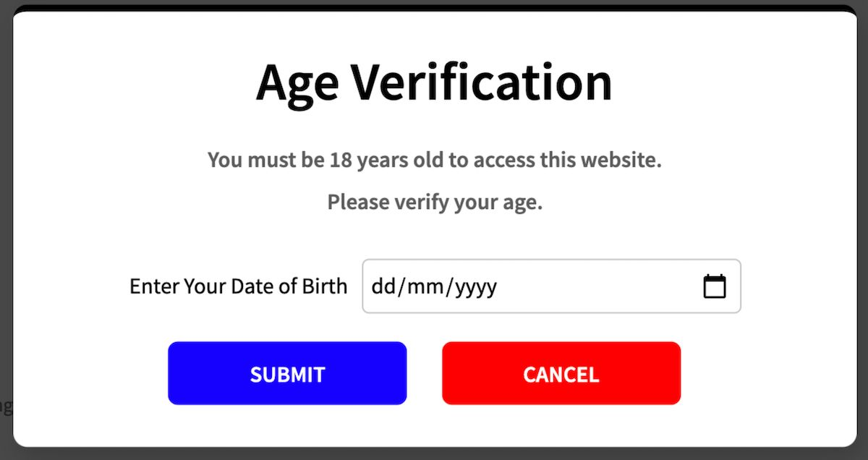Click the word Verification in the title
The width and height of the screenshot is (868, 460).
[x=482, y=81]
